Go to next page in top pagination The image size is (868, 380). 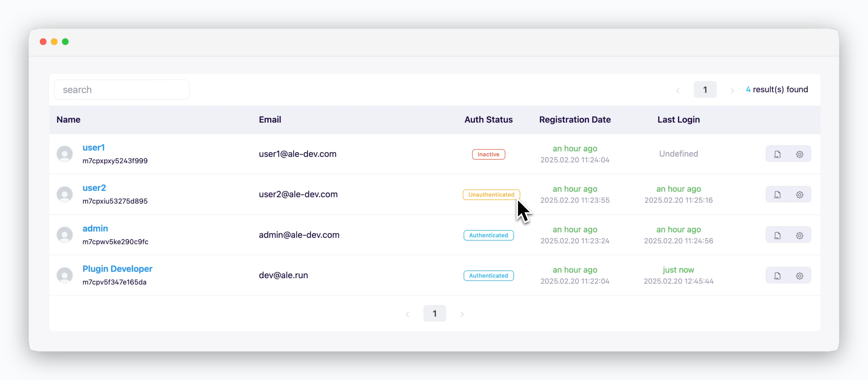click(x=732, y=90)
